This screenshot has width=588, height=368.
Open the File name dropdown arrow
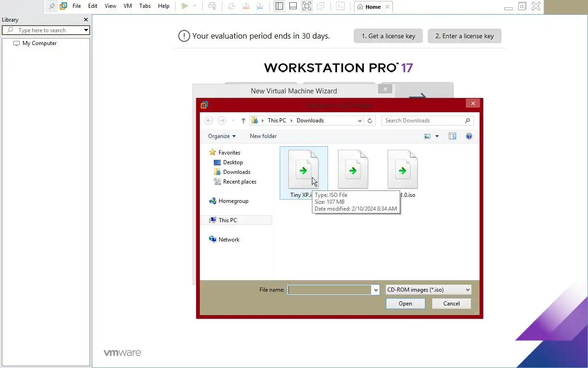(376, 290)
